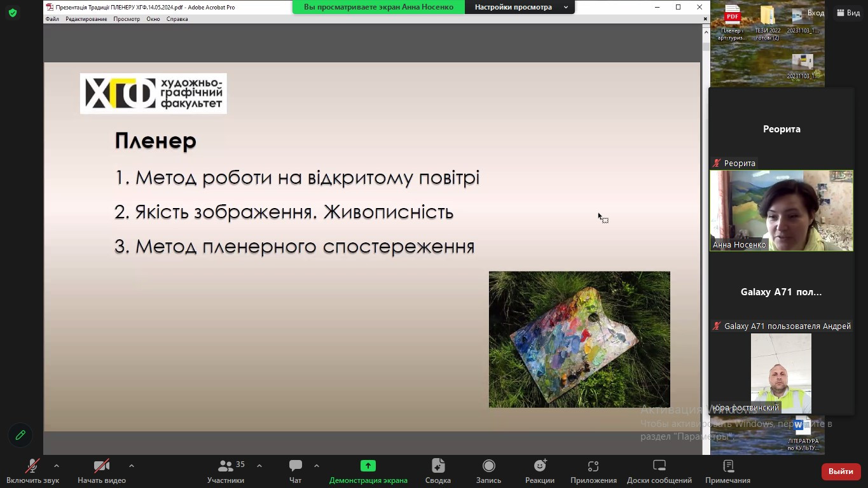The image size is (868, 488).
Task: Minimize the Adobe Acrobat Pro window
Action: [x=658, y=7]
